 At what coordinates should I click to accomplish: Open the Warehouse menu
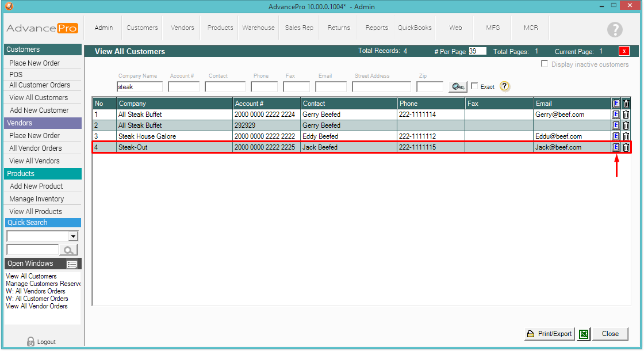pos(258,28)
